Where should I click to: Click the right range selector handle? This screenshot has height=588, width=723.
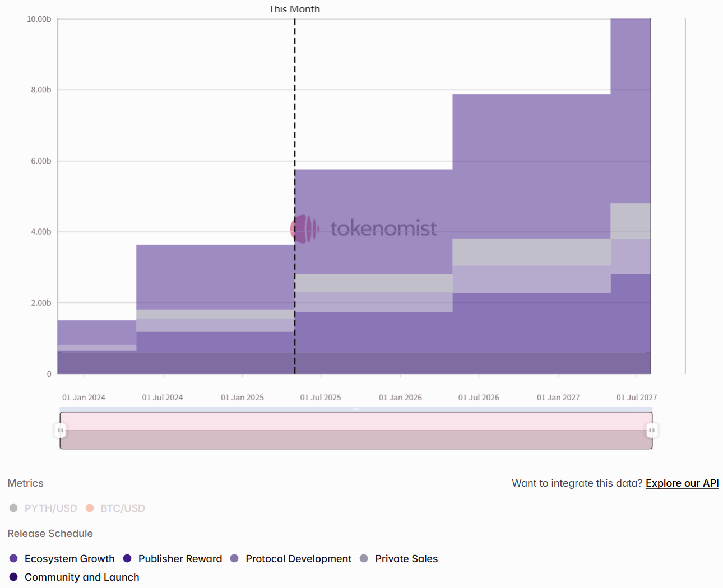pyautogui.click(x=651, y=431)
